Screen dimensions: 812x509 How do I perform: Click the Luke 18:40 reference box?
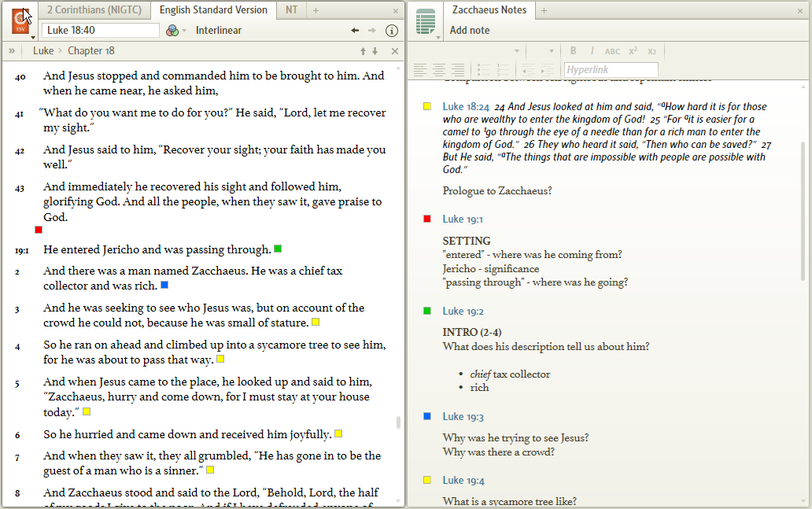(x=101, y=31)
